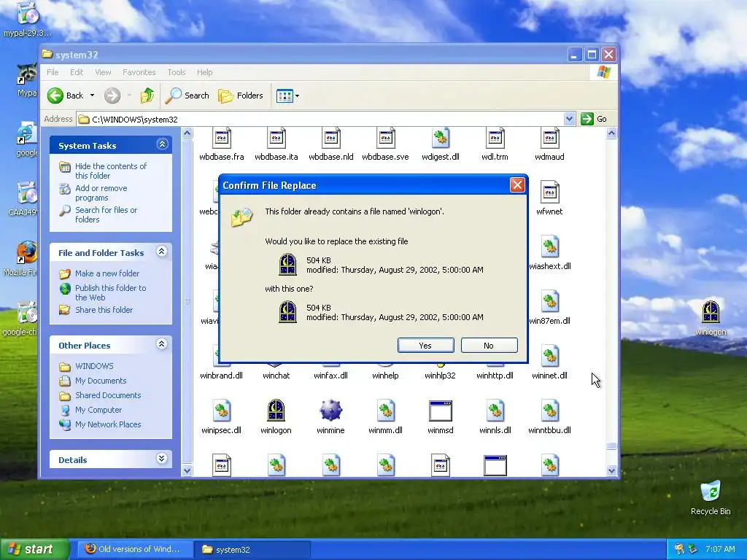Select the wbdbase.sve file icon
Viewport: 747px width, 560px height.
pyautogui.click(x=385, y=139)
